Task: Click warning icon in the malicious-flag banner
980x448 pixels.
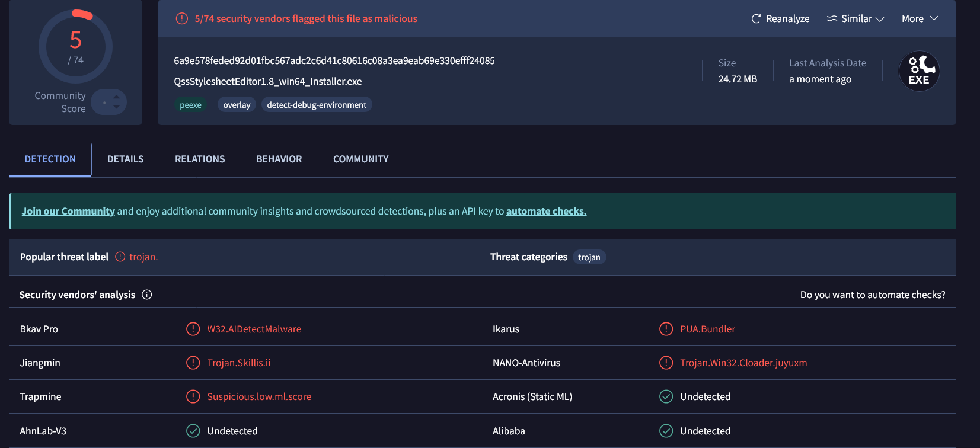Action: pos(182,19)
